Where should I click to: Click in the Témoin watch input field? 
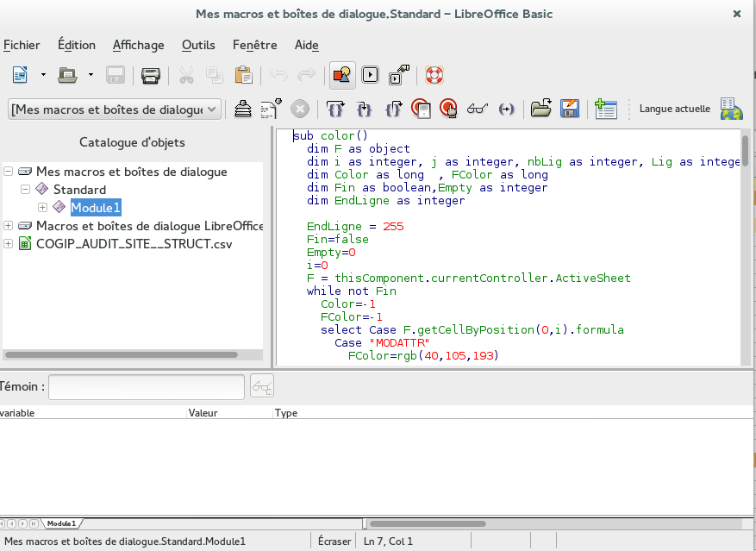pyautogui.click(x=147, y=387)
